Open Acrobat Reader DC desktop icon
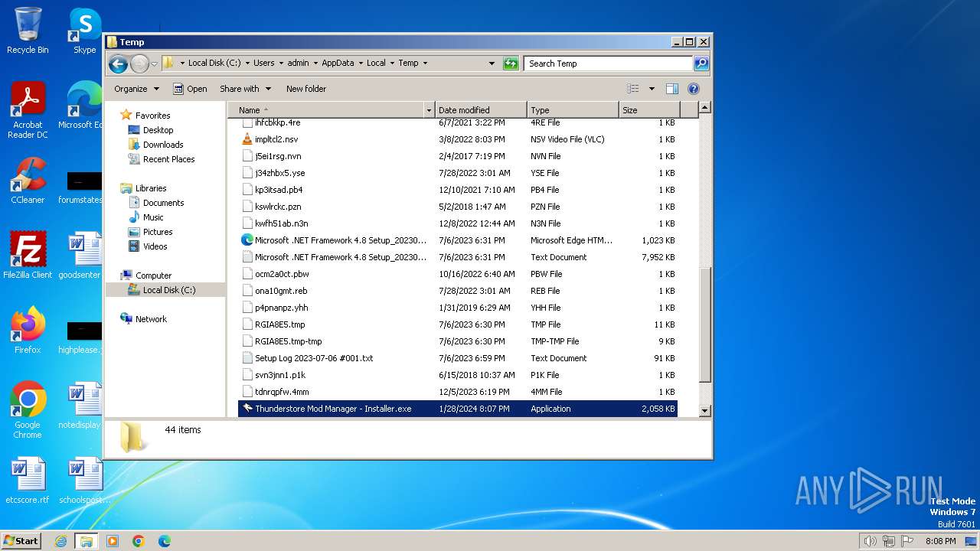 tap(28, 109)
